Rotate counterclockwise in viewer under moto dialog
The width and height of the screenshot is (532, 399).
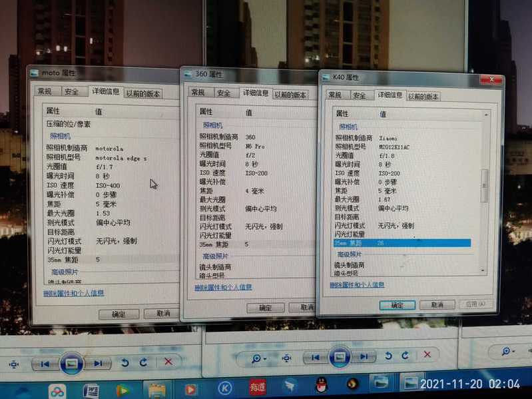coord(125,362)
